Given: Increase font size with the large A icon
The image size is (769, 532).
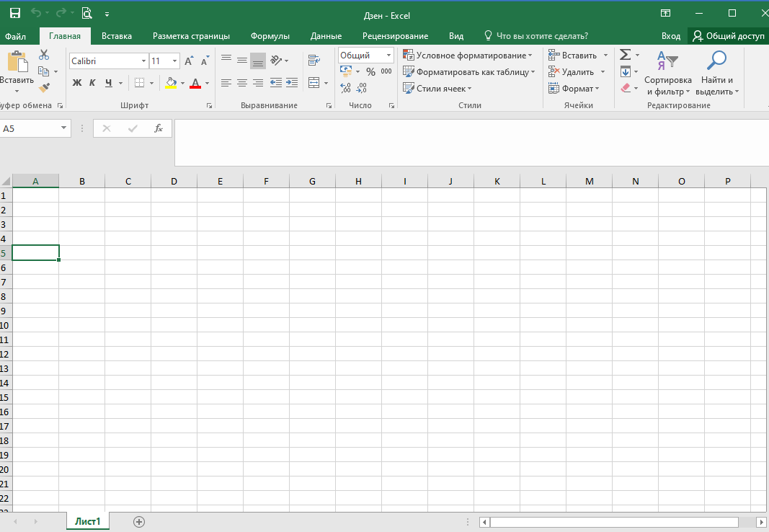Looking at the screenshot, I should coord(189,61).
